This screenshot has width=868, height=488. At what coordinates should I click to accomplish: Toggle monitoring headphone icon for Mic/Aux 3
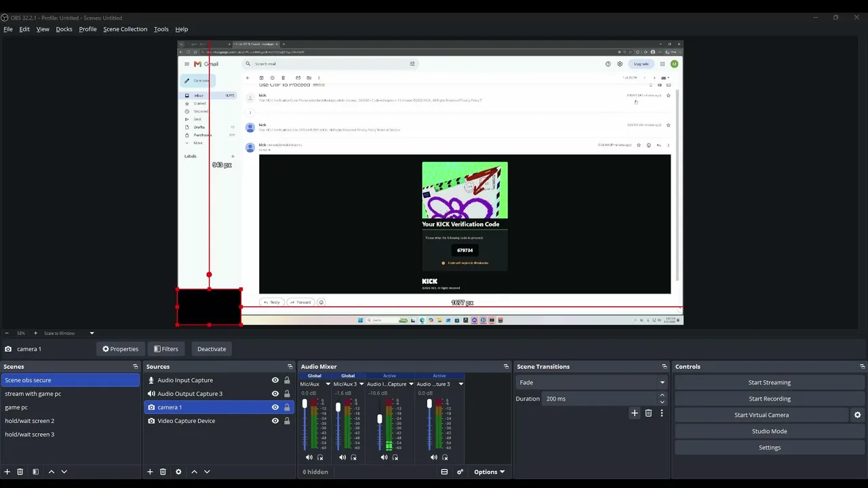click(354, 457)
